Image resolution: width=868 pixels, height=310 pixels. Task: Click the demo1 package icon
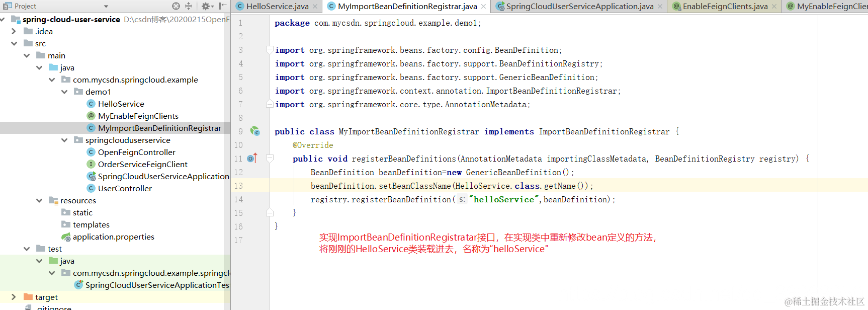[78, 92]
